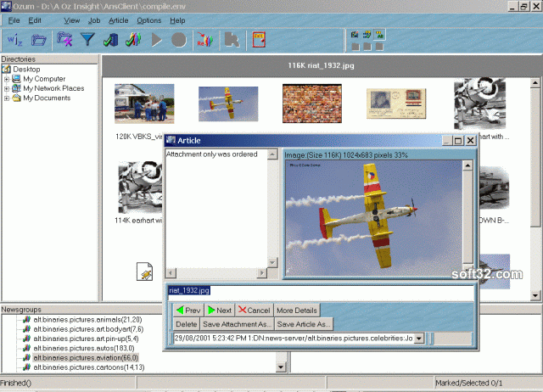Expand the My Network Places node

(7, 88)
